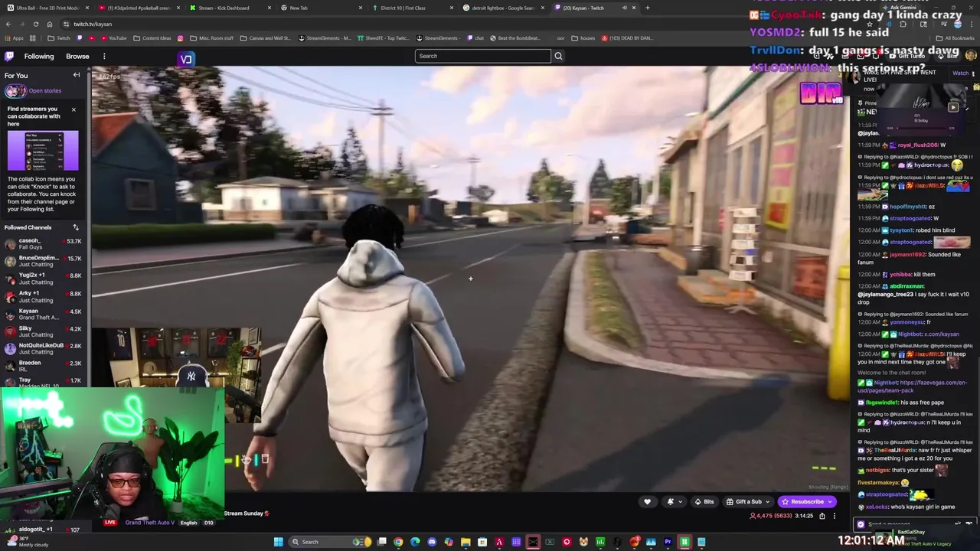Open DEAD BY DAN bookmark
Image resolution: width=980 pixels, height=551 pixels.
point(627,38)
